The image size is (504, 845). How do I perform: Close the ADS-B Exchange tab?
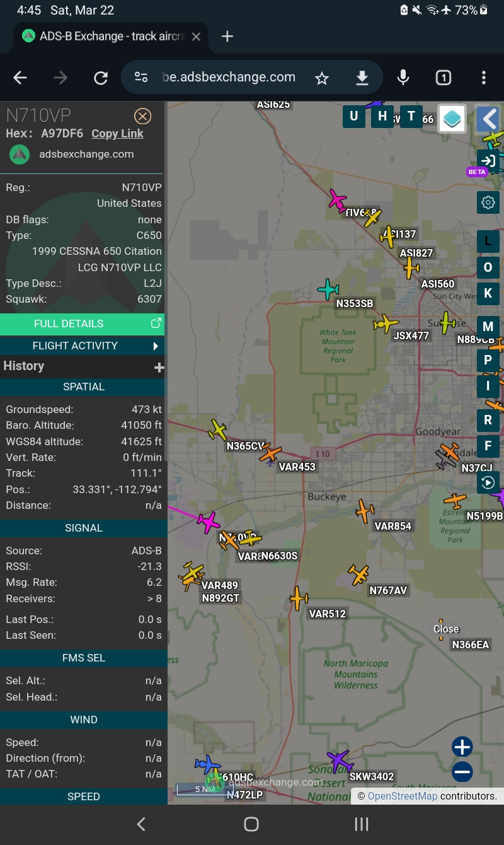coord(196,37)
